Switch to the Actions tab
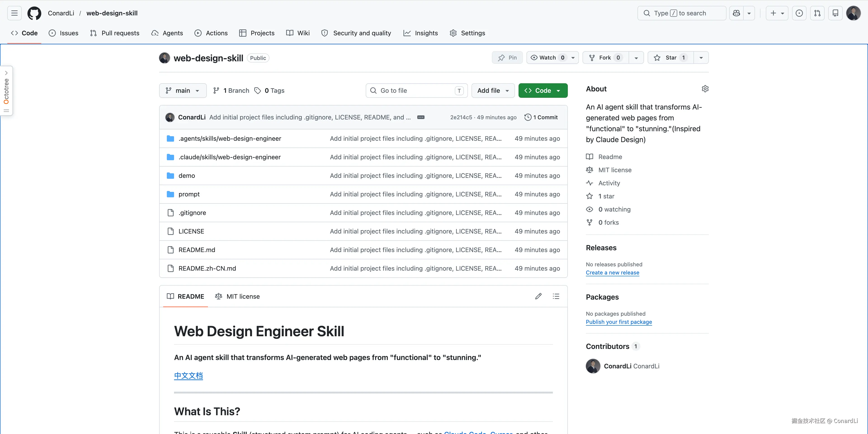This screenshot has height=434, width=868. [x=211, y=33]
